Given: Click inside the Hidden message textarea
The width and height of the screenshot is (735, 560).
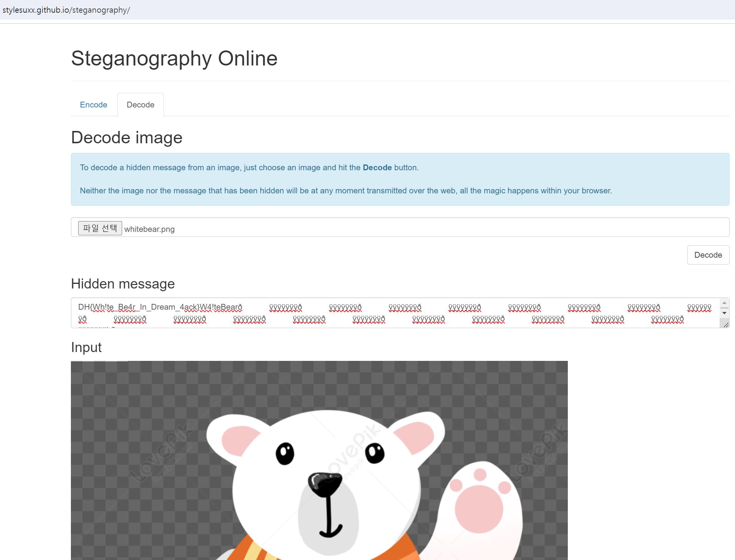Looking at the screenshot, I should 395,313.
